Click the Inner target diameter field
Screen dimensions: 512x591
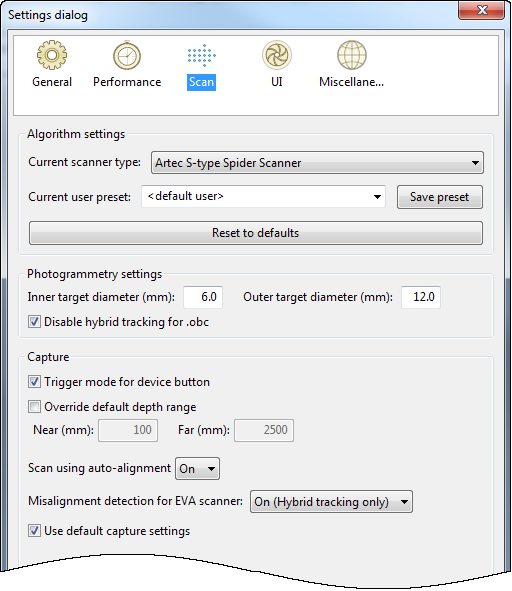203,297
